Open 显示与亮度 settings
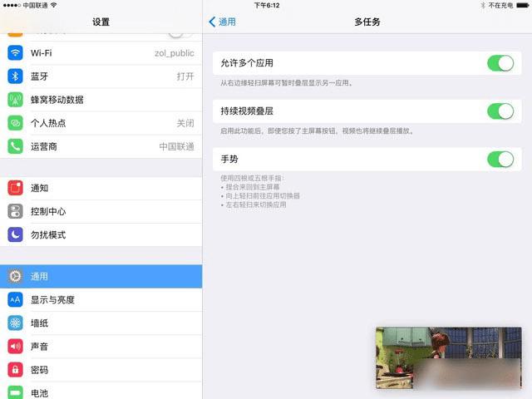The width and height of the screenshot is (532, 399). click(x=101, y=299)
